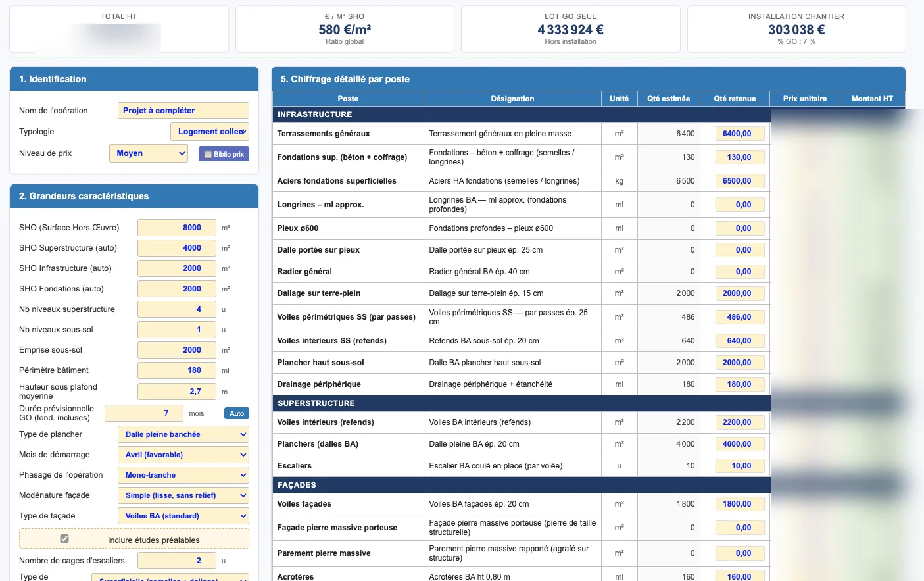Click the Montant HT column header
The image size is (924, 581).
tap(872, 99)
